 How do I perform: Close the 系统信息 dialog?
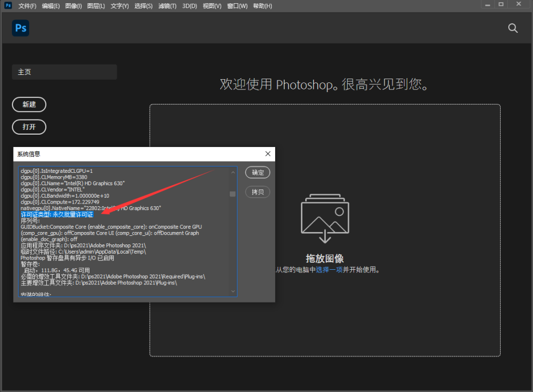pos(268,153)
